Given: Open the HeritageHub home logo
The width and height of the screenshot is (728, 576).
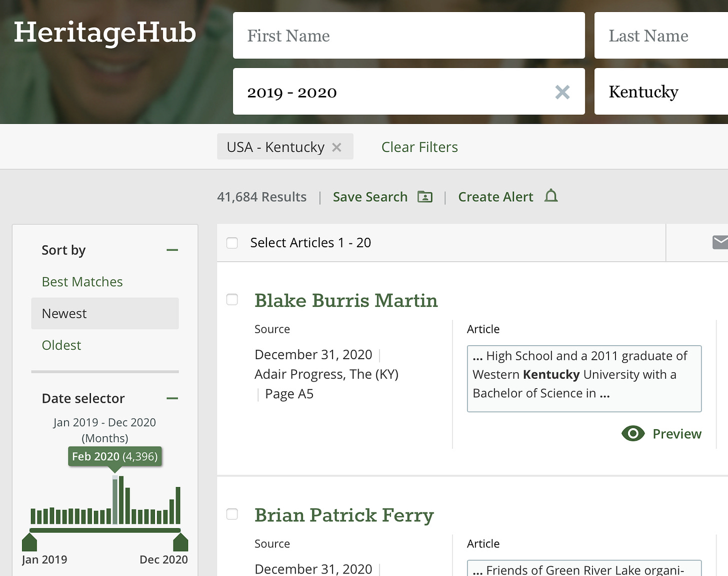Looking at the screenshot, I should pos(105,32).
